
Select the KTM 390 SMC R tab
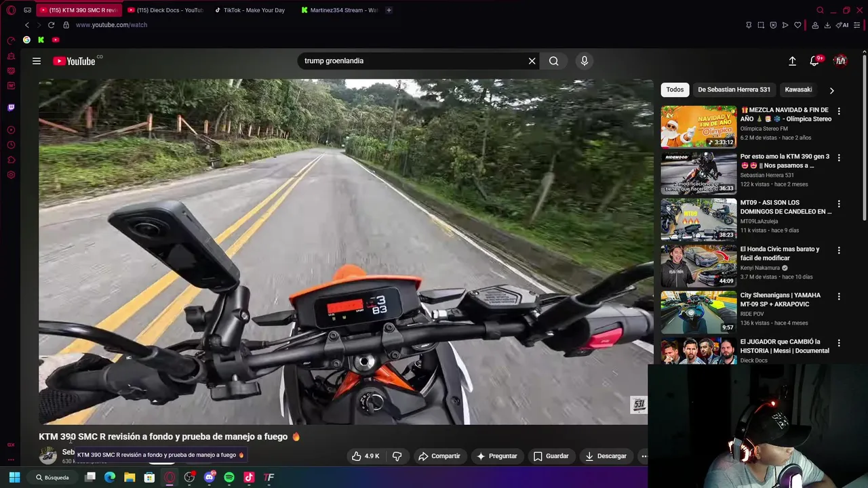pos(79,10)
